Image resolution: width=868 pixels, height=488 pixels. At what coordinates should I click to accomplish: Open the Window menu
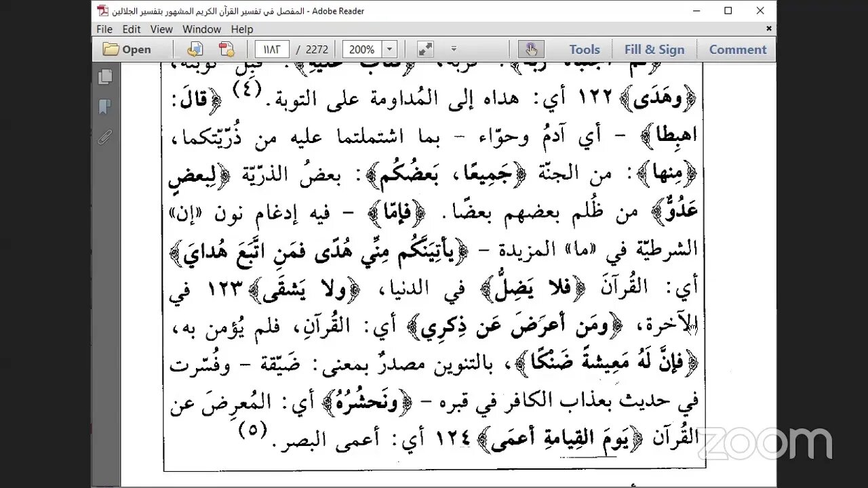pyautogui.click(x=201, y=29)
